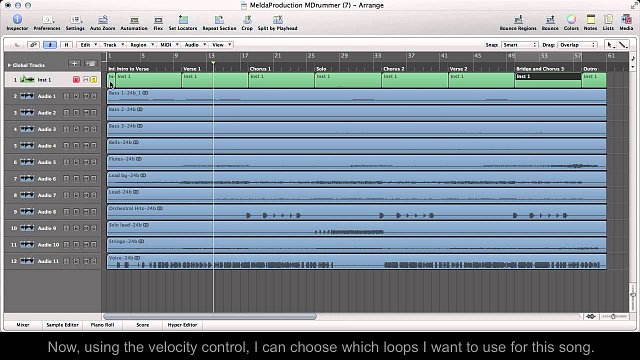
Task: Mute the Inst 1 track
Action: [86, 80]
